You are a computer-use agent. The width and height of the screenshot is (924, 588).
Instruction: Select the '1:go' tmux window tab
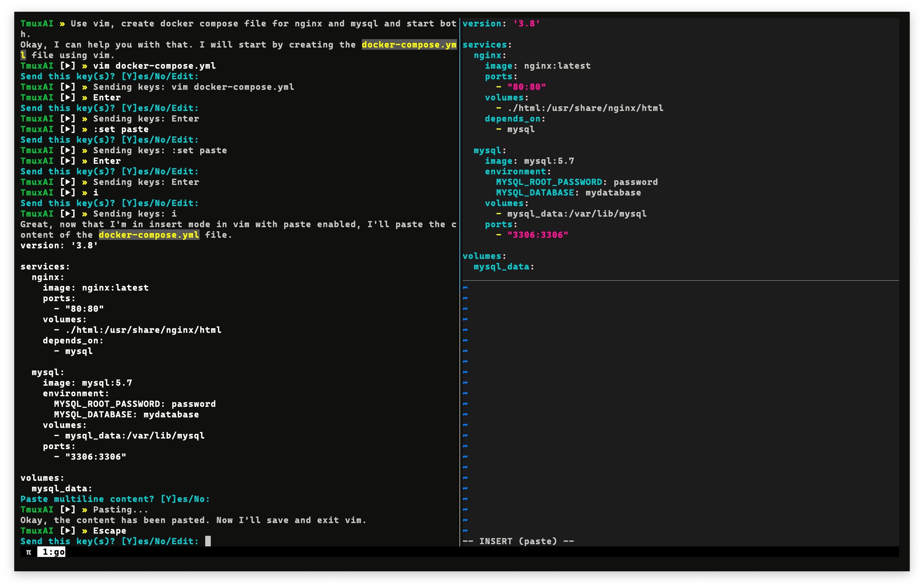click(x=51, y=552)
